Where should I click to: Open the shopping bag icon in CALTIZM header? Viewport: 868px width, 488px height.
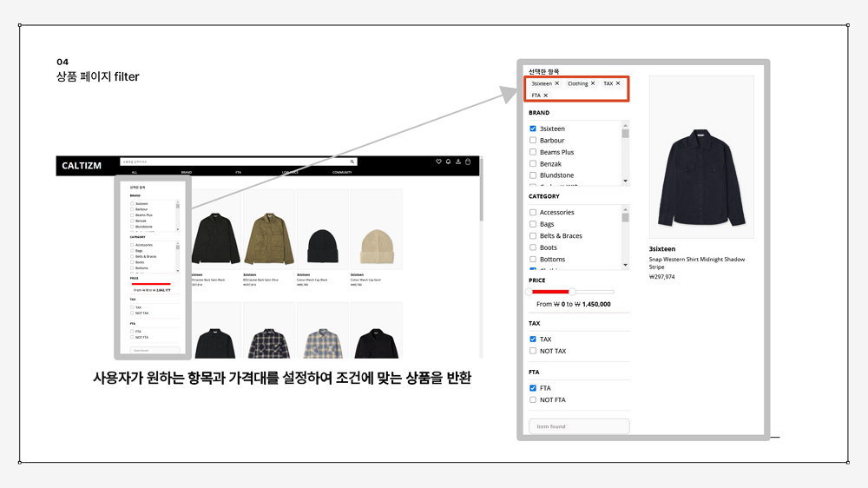pyautogui.click(x=468, y=162)
